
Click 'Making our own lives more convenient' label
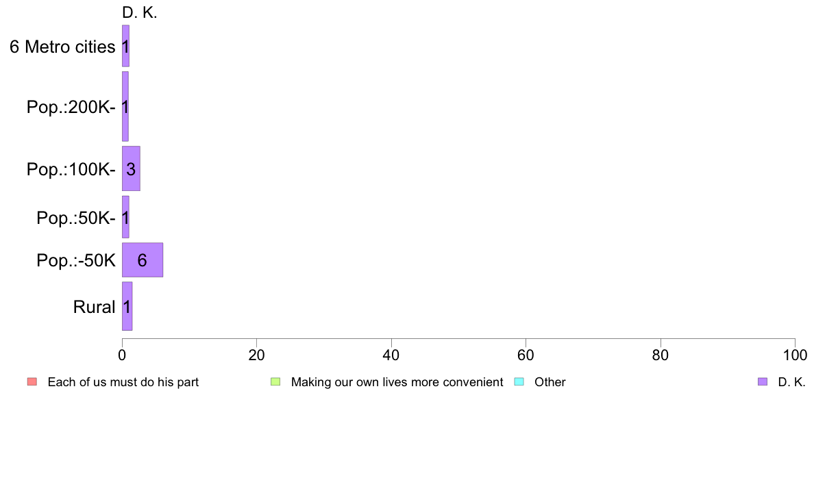[x=397, y=382]
